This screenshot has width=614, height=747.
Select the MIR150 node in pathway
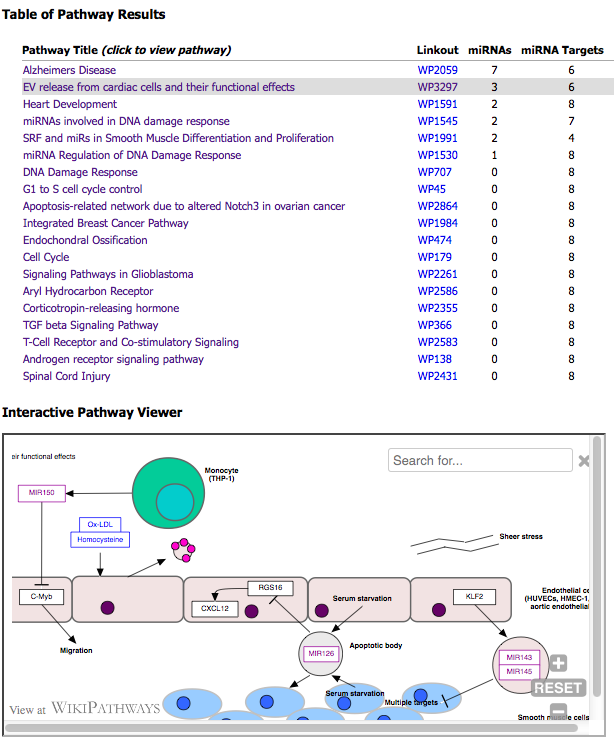[x=40, y=493]
